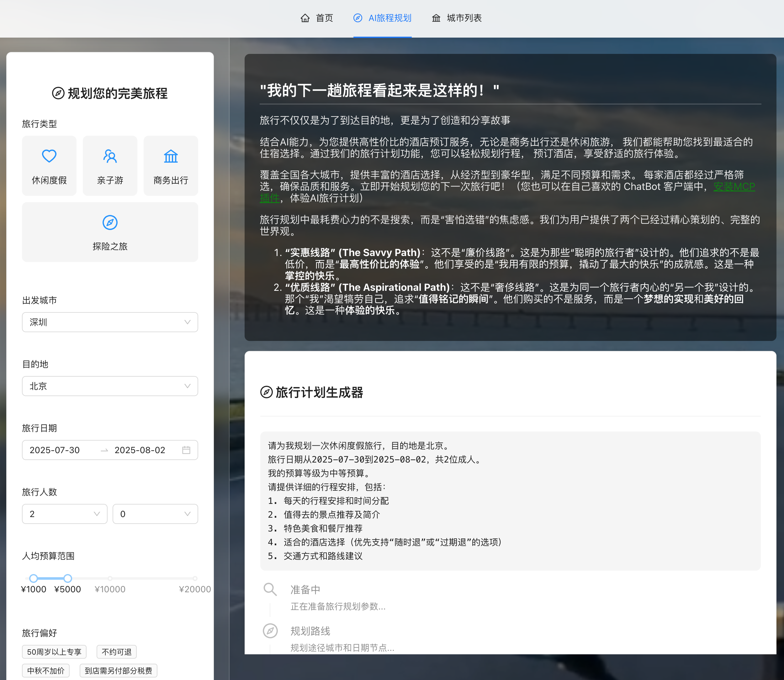Click the 城市列表 building icon
Screen dimensions: 784x680
[436, 18]
